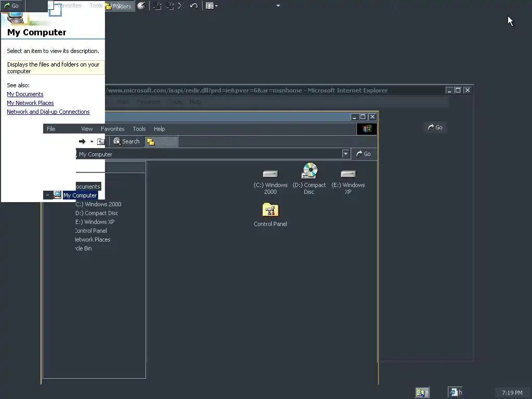Minimize the My Computer Explorer window
The image size is (532, 399).
click(x=354, y=117)
